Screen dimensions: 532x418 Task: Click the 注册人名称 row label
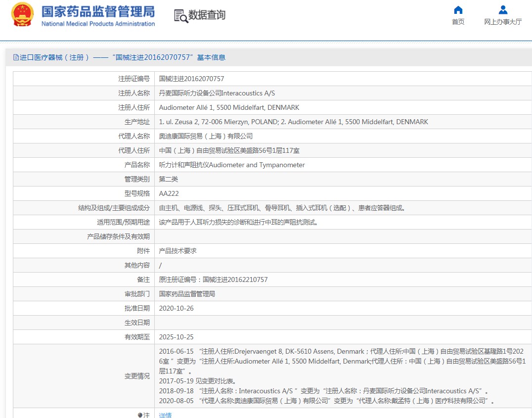point(134,93)
